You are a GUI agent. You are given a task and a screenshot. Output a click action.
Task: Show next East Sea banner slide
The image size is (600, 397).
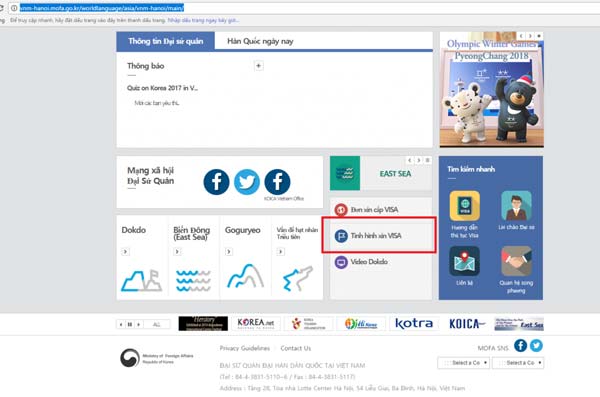418,160
